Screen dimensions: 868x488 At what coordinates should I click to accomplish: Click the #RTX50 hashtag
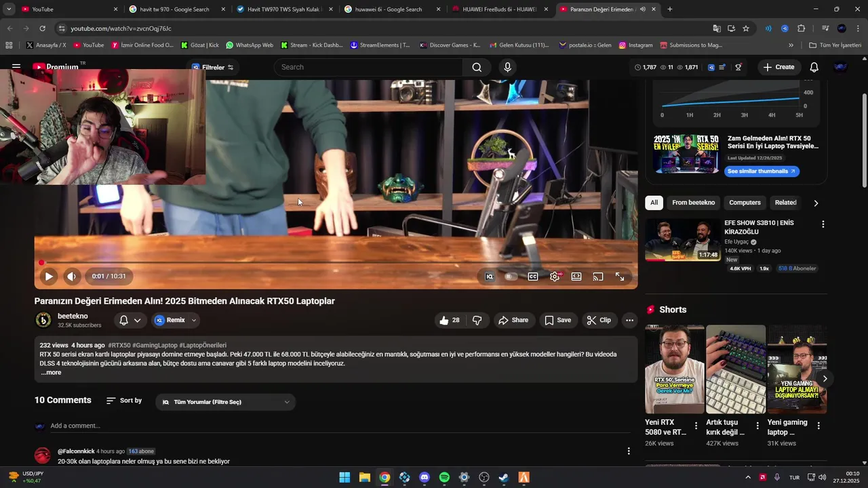tap(119, 345)
